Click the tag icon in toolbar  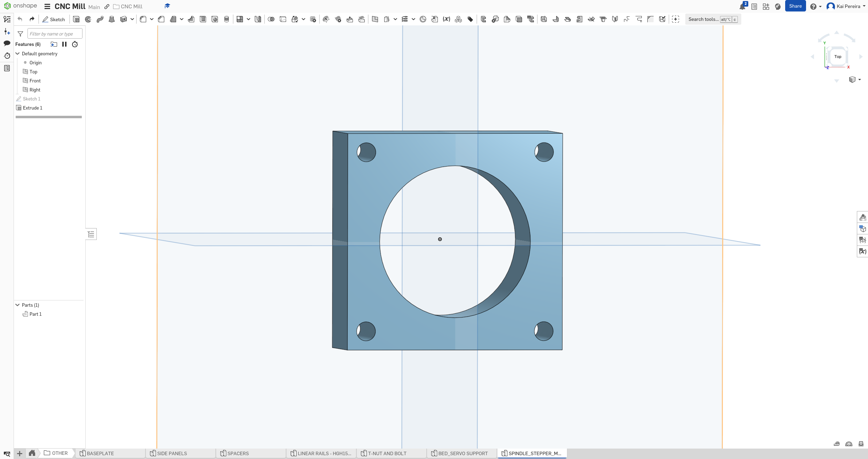[470, 19]
